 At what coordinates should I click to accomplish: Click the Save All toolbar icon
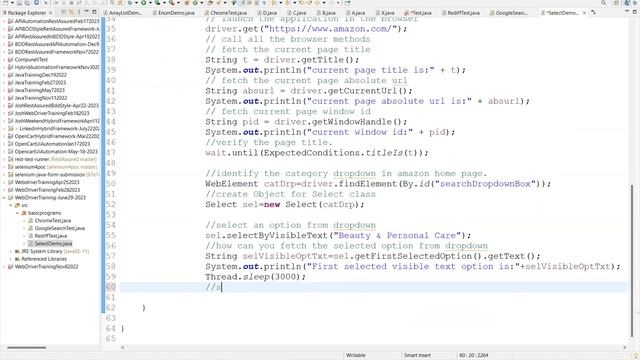(x=28, y=3)
